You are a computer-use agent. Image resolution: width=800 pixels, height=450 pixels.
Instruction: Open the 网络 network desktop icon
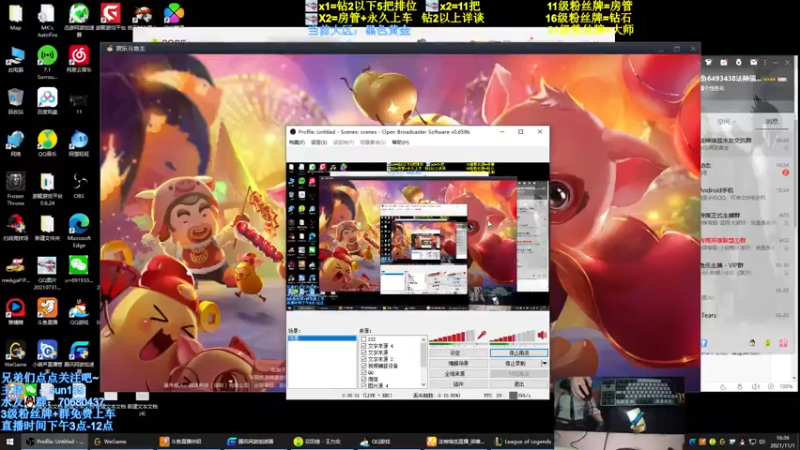pyautogui.click(x=15, y=143)
